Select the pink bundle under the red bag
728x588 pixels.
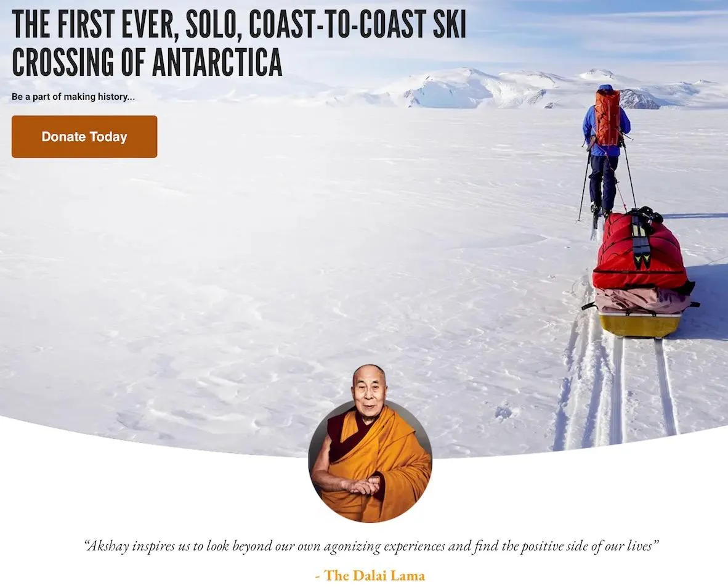[642, 300]
